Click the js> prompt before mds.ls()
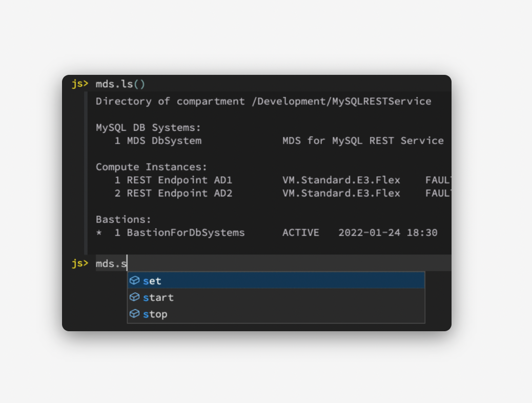This screenshot has width=532, height=403. click(79, 84)
